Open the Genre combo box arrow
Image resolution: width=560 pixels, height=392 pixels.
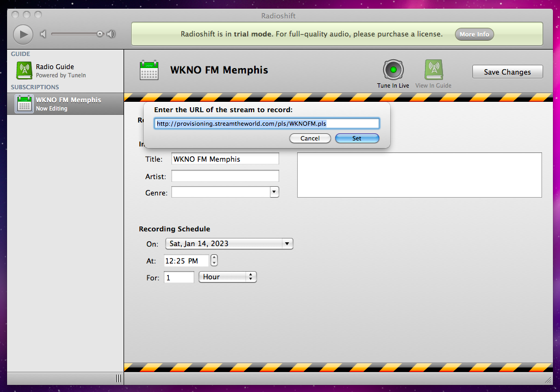click(x=274, y=192)
